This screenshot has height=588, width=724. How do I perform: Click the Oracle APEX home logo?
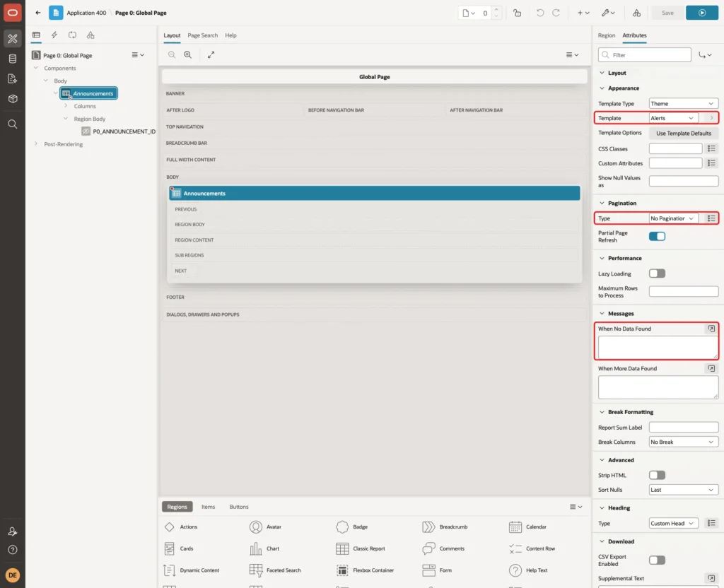coord(13,13)
